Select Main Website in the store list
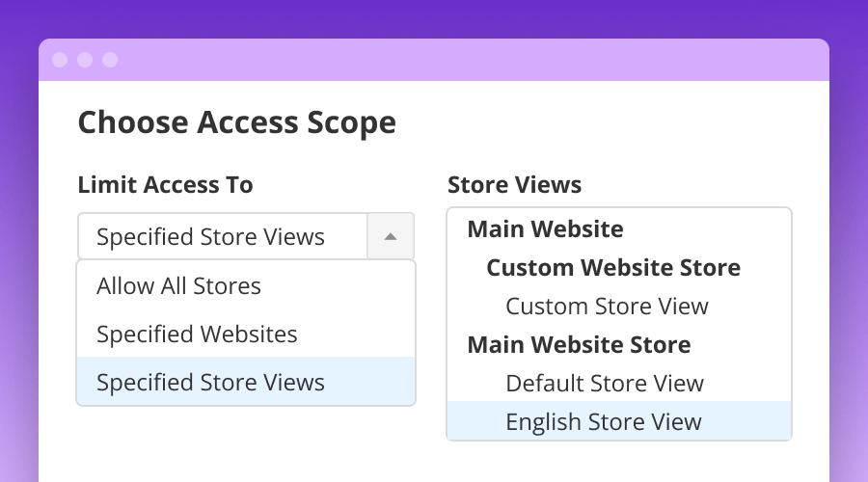Screen dimensions: 868x482 click(545, 229)
